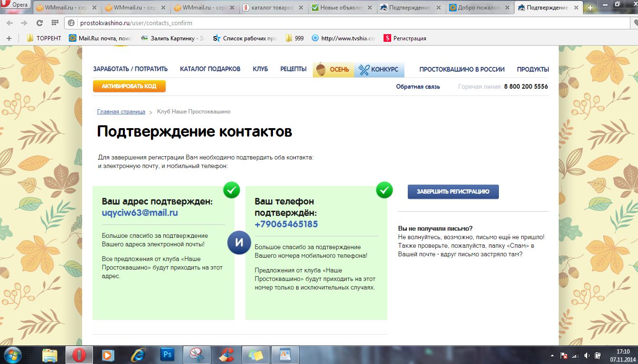The image size is (638, 364).
Task: Open the 'Продукты' menu item
Action: pyautogui.click(x=533, y=69)
